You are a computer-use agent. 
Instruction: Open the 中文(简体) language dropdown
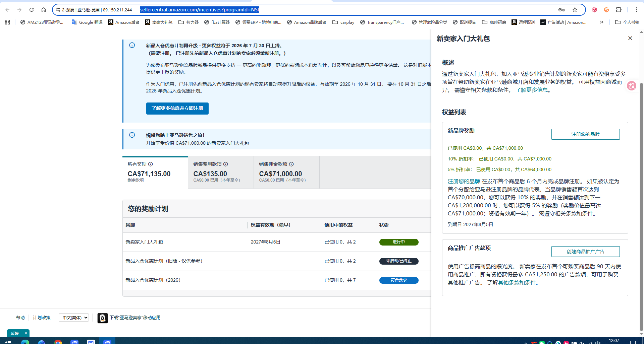[x=74, y=318]
